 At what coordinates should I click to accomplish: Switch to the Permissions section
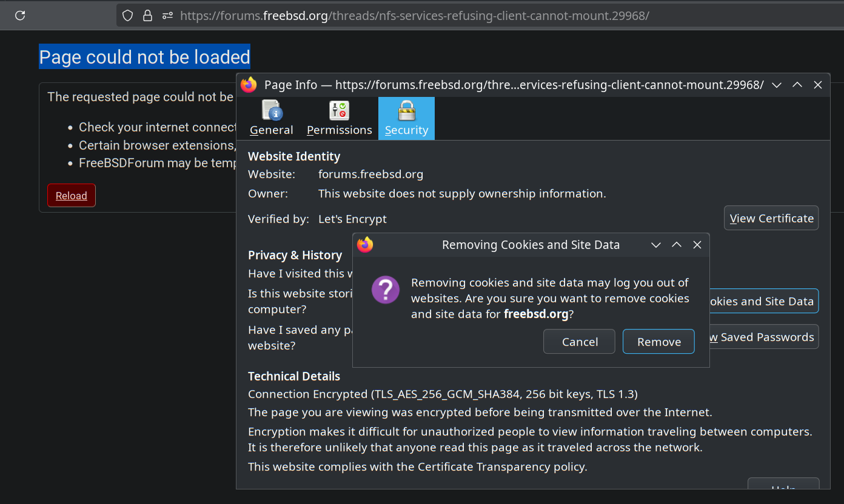[339, 129]
